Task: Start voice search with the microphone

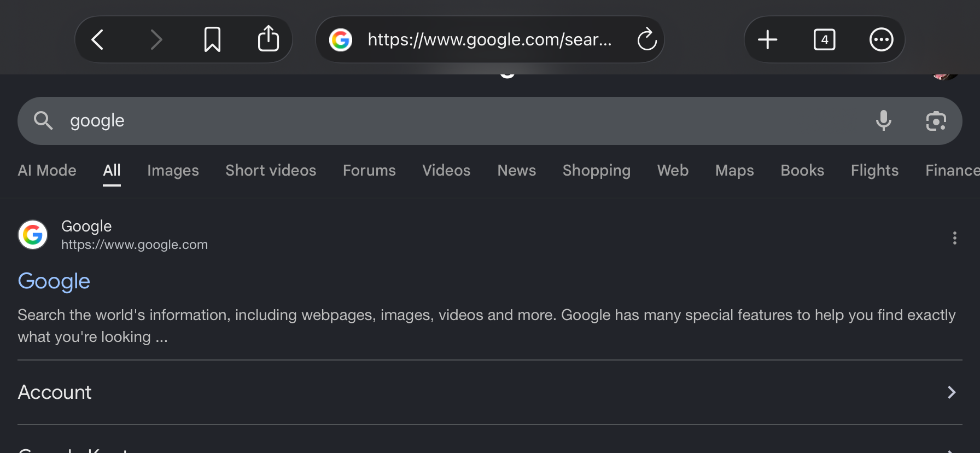Action: [x=883, y=120]
